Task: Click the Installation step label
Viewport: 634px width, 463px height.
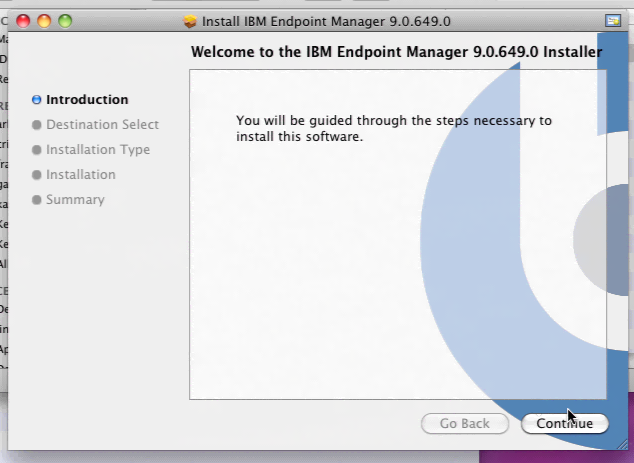Action: coord(81,175)
